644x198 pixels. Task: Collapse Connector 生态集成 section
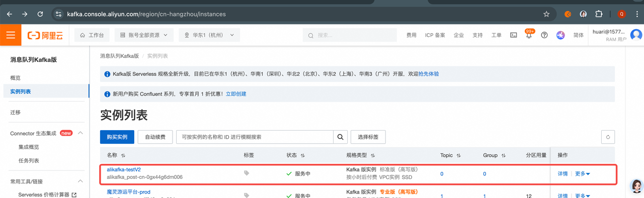[80, 133]
